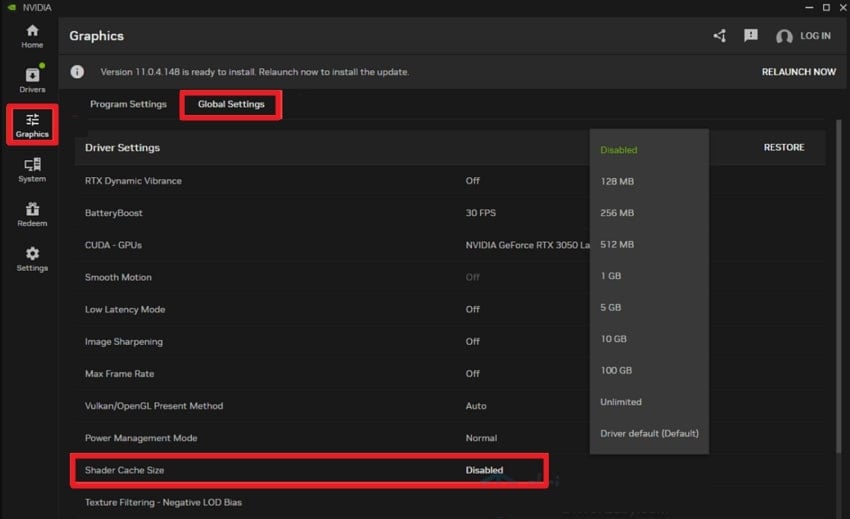Open Shader Cache Size Disabled value
Screen dimensions: 850x519
pyautogui.click(x=484, y=470)
